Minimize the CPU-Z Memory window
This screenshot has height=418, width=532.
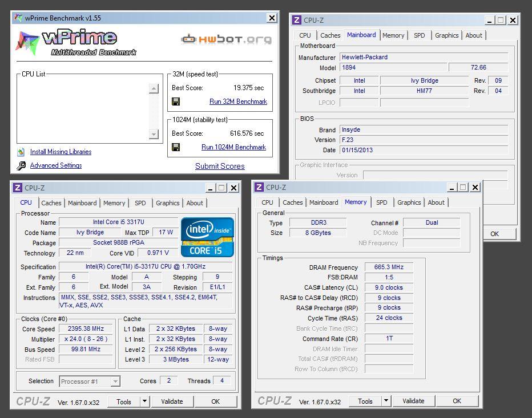pyautogui.click(x=452, y=187)
